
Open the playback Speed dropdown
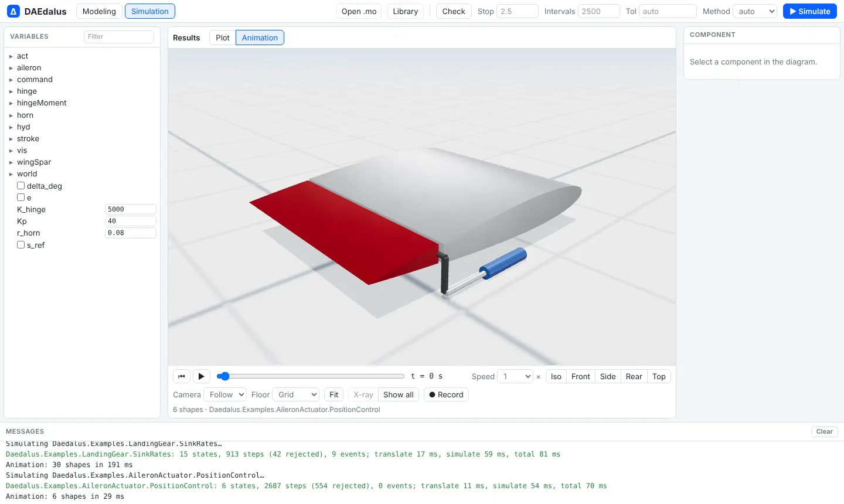[515, 376]
